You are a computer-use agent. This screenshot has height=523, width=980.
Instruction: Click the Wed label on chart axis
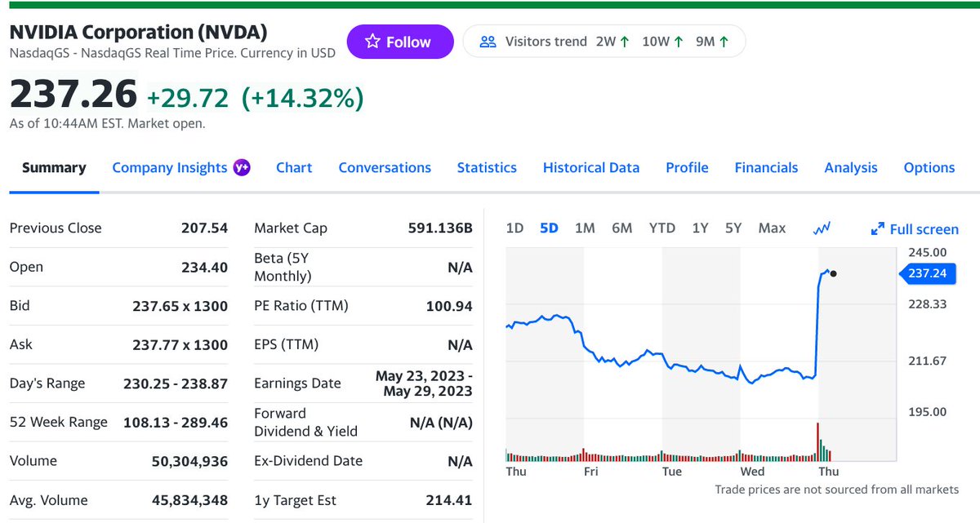coord(752,472)
